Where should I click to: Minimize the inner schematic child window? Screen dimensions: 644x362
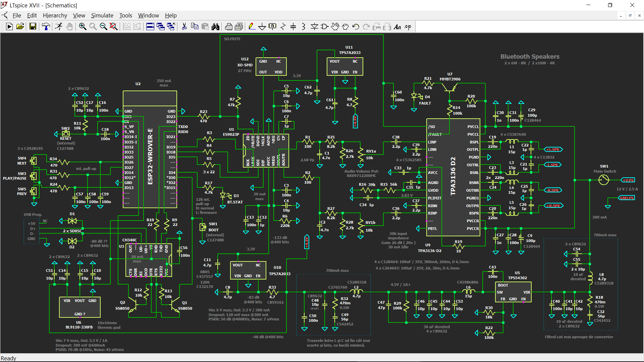click(x=621, y=15)
